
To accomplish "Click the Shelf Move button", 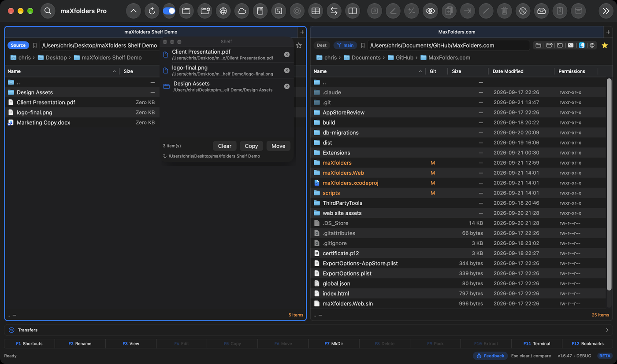I will tap(279, 146).
